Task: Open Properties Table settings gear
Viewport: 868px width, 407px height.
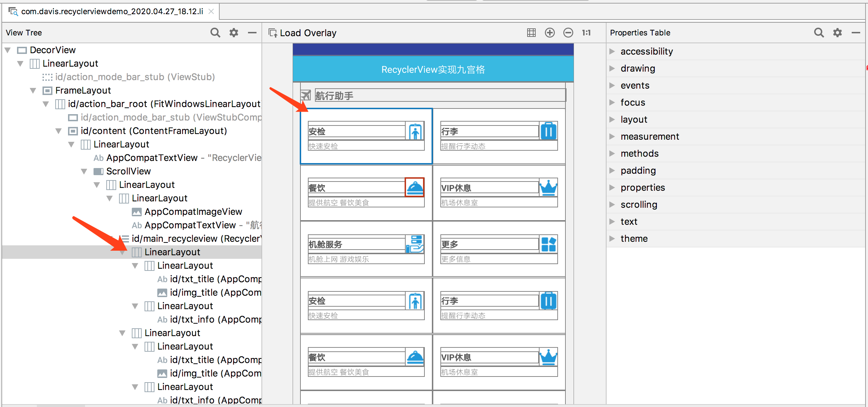Action: click(x=838, y=33)
